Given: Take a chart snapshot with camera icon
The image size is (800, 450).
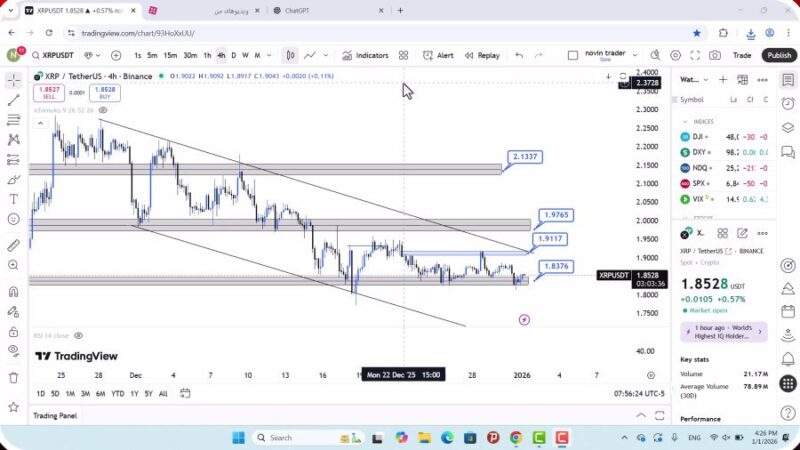Looking at the screenshot, I should (x=715, y=56).
